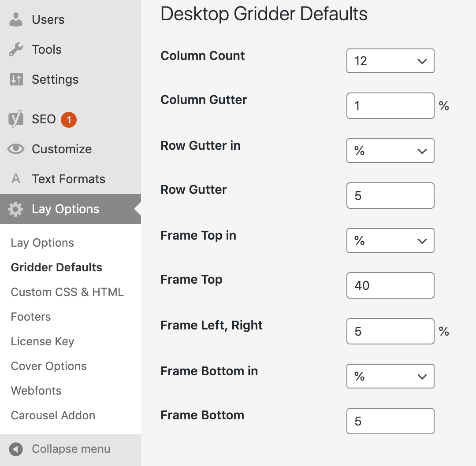This screenshot has height=466, width=476.
Task: Open the License Key link
Action: click(42, 341)
